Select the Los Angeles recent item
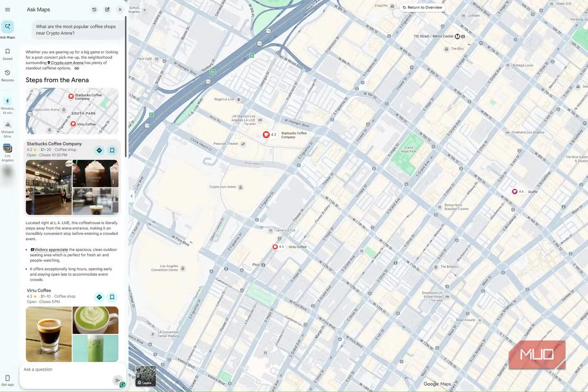 (x=7, y=153)
